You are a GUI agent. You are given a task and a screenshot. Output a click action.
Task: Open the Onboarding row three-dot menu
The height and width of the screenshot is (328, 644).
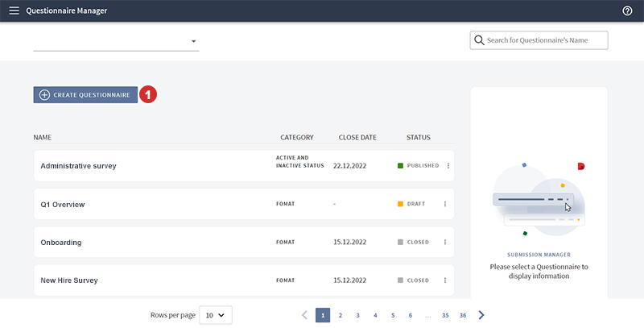[x=444, y=242]
